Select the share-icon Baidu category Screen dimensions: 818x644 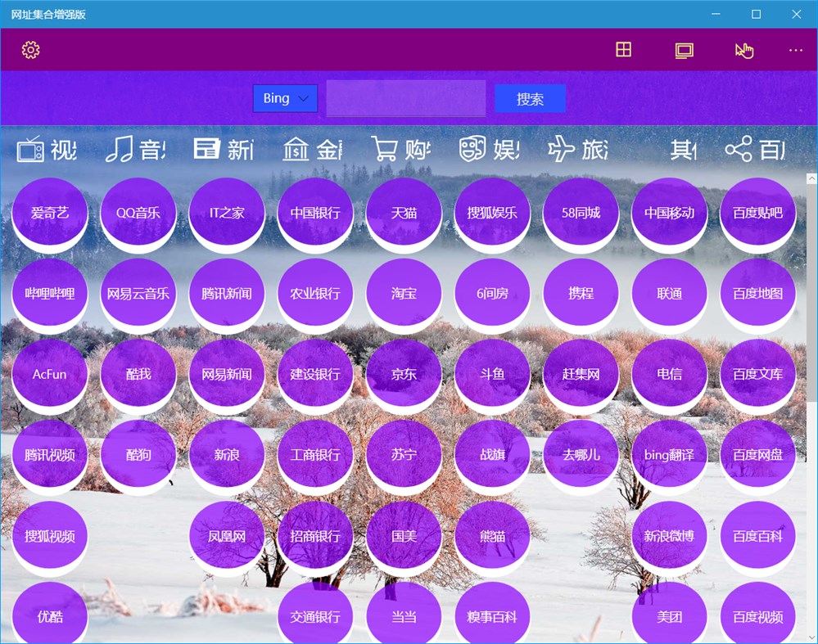739,149
